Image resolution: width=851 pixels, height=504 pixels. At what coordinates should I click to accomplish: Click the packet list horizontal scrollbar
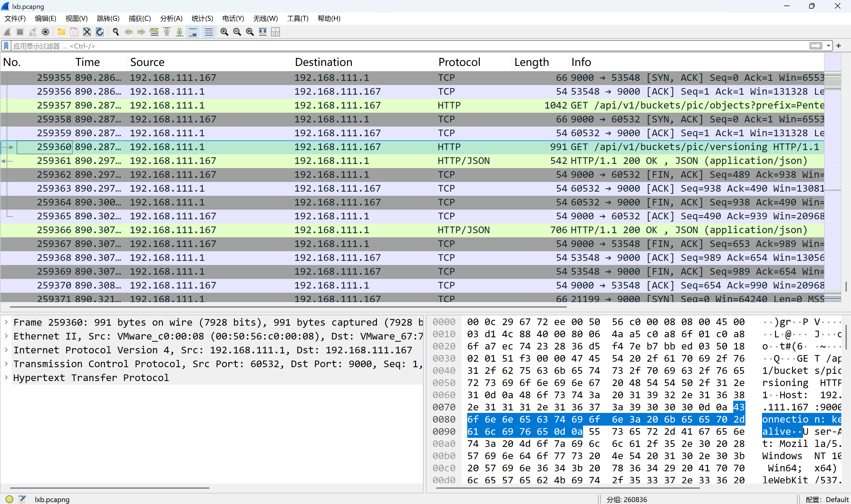click(288, 307)
